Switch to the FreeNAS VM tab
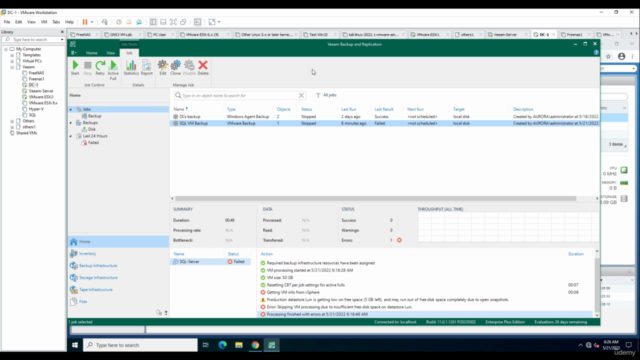 tap(83, 35)
